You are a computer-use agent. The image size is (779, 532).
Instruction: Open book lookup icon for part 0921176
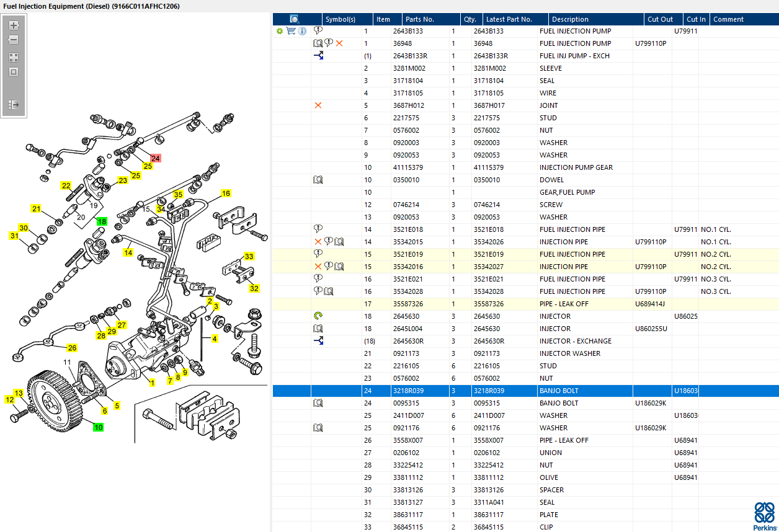tap(318, 428)
